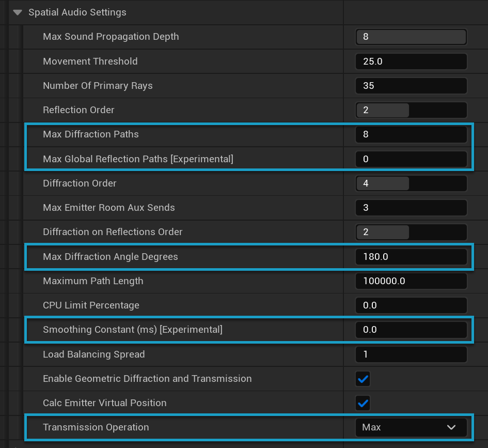488x448 pixels.
Task: Select the Max Diffraction Angle Degrees label
Action: [110, 257]
